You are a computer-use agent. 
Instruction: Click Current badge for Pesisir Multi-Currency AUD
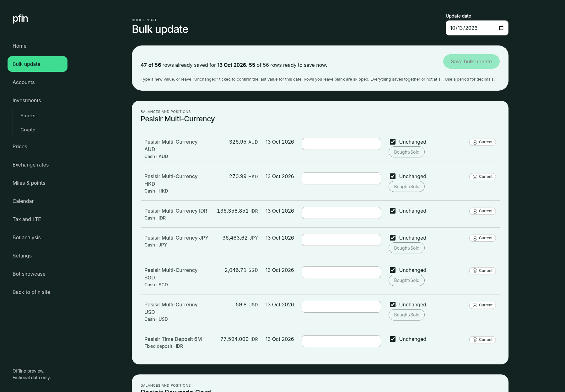[x=482, y=142]
